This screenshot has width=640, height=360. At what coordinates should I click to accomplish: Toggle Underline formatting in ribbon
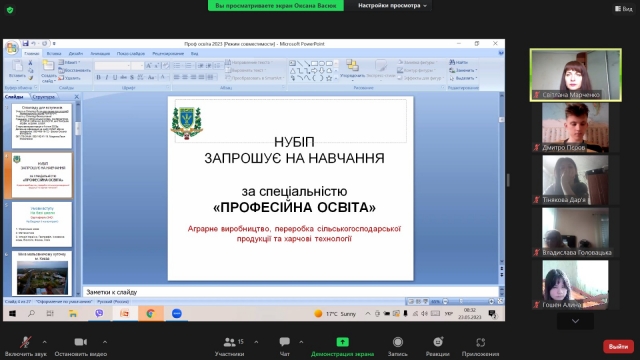(115, 77)
